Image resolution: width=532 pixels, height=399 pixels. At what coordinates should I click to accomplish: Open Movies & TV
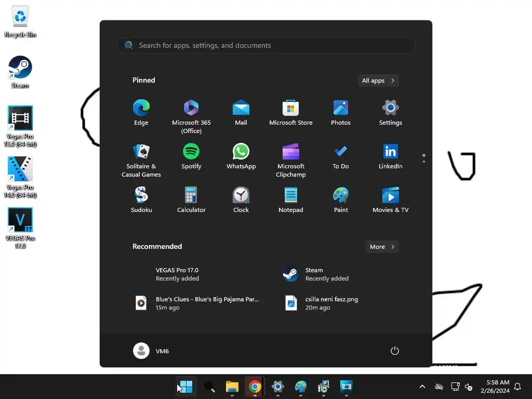click(x=391, y=200)
